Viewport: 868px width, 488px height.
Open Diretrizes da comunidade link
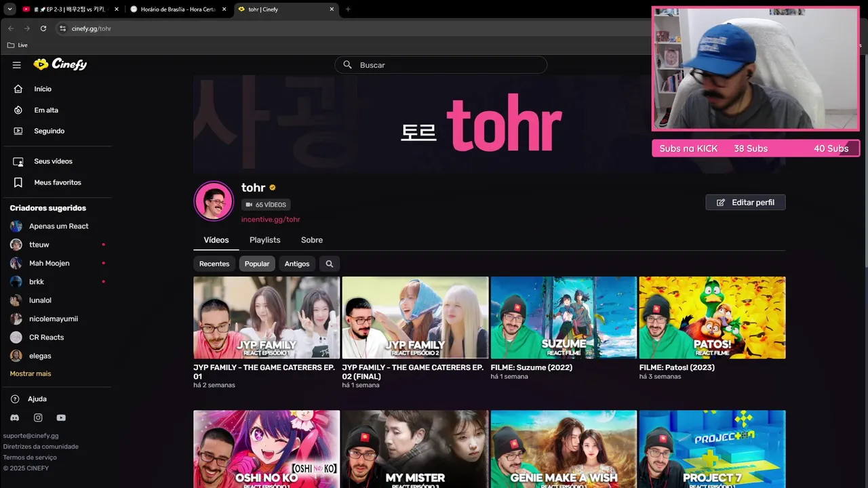click(x=41, y=447)
